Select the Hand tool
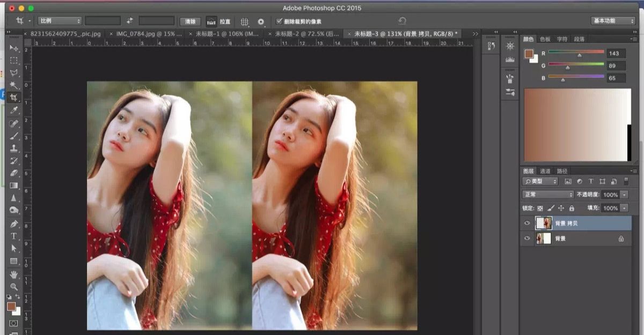The image size is (644, 335). pos(14,274)
